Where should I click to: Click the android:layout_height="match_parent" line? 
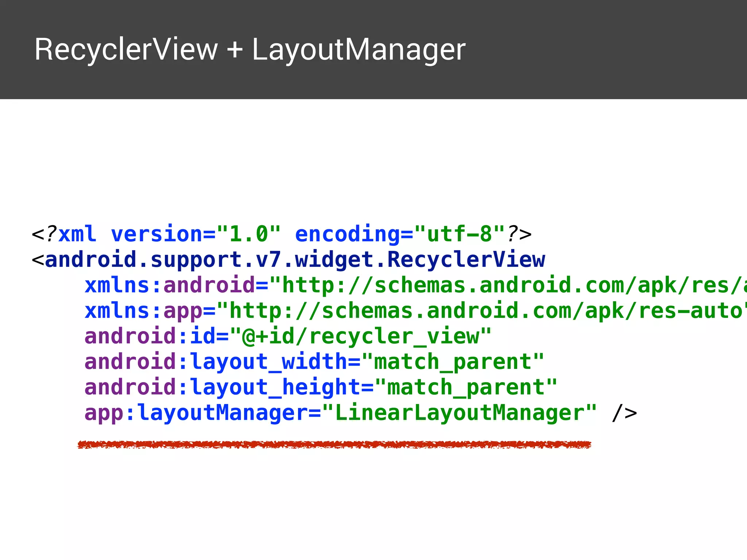321,387
